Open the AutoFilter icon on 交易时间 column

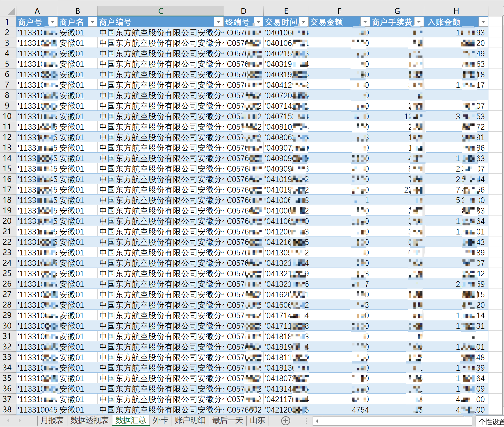pyautogui.click(x=303, y=22)
